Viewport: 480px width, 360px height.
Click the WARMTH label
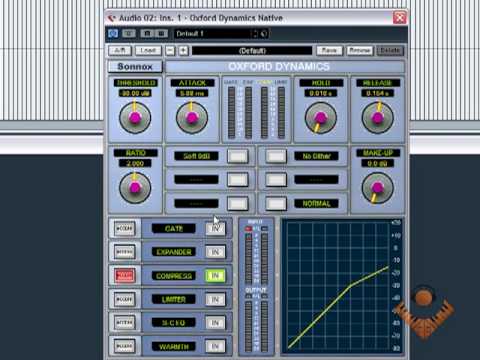[174, 347]
